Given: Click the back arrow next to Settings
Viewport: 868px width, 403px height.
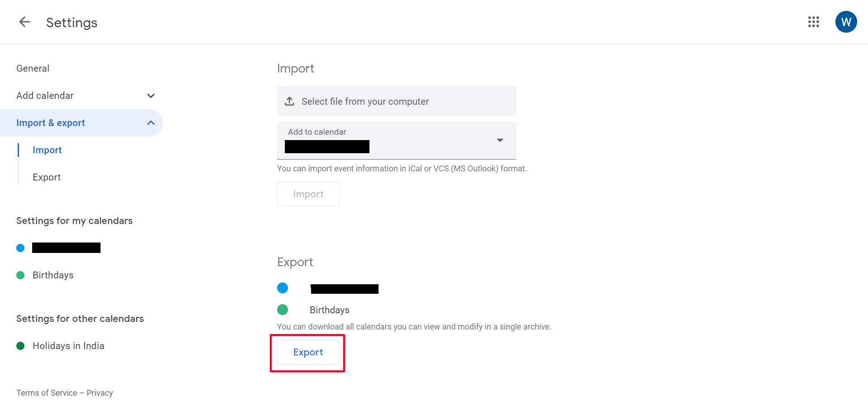Looking at the screenshot, I should coord(24,22).
